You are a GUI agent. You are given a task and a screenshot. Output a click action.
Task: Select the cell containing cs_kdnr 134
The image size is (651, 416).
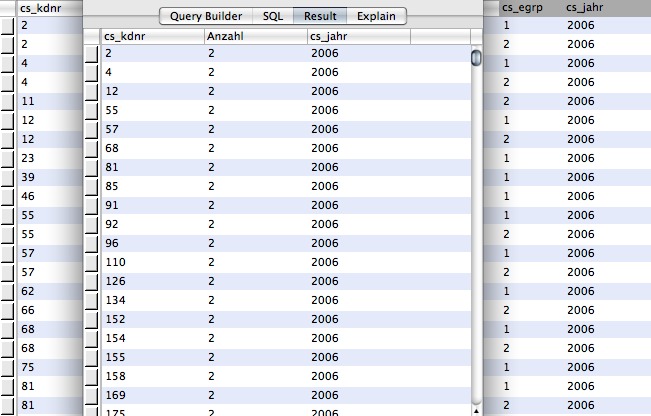pyautogui.click(x=150, y=300)
